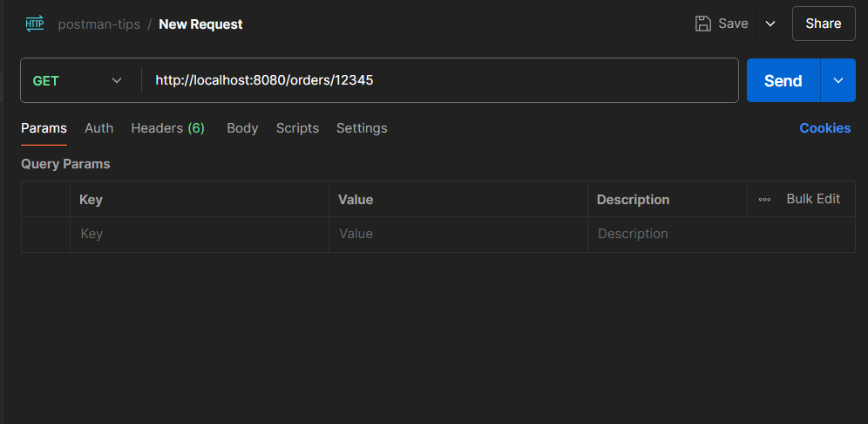Click the HTTP request type icon
This screenshot has height=424, width=868.
(x=35, y=24)
